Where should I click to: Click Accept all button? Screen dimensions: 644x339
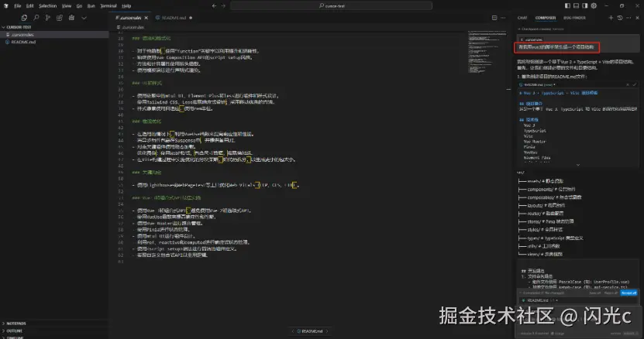(x=629, y=293)
